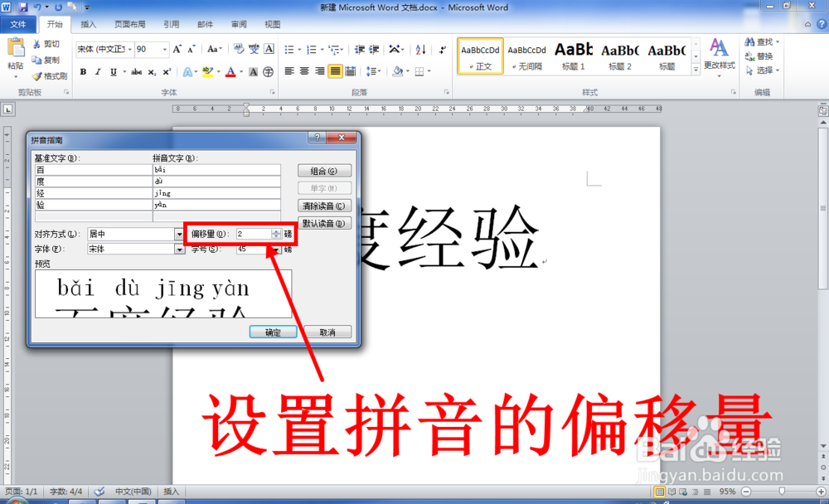Screen dimensions: 829x504
Task: Click the 清除读音 button
Action: click(x=324, y=205)
